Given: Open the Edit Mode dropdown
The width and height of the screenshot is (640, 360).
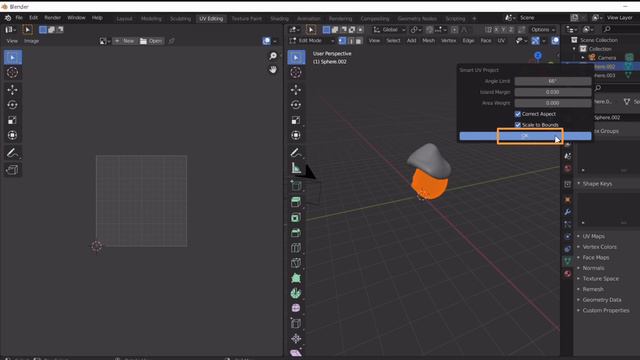Looking at the screenshot, I should click(x=312, y=40).
